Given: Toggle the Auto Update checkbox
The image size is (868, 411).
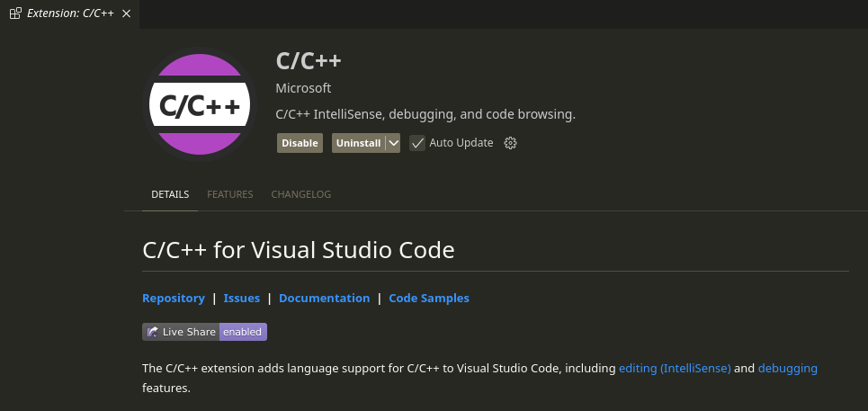Looking at the screenshot, I should pos(416,143).
